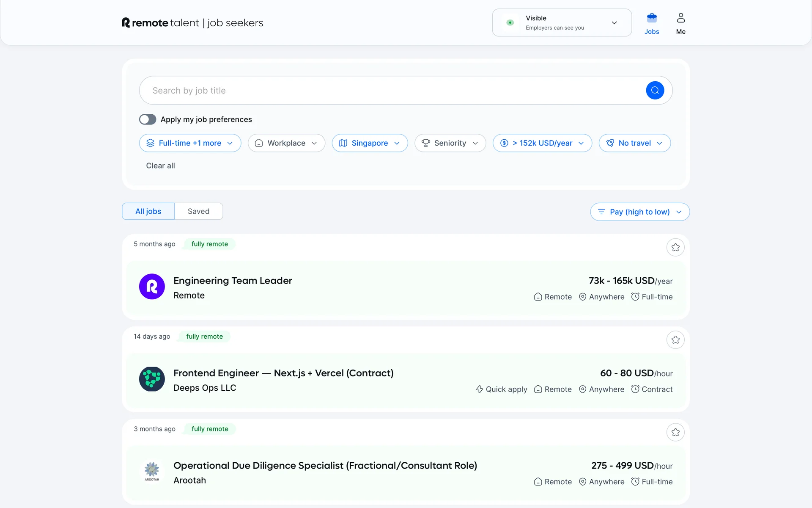The width and height of the screenshot is (812, 508).
Task: Click the Arootah company logo
Action: [152, 471]
